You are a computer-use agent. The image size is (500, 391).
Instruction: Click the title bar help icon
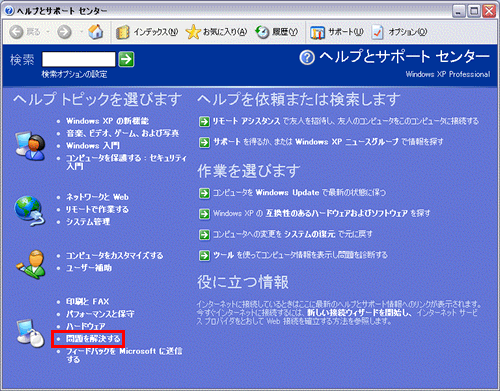pos(9,11)
